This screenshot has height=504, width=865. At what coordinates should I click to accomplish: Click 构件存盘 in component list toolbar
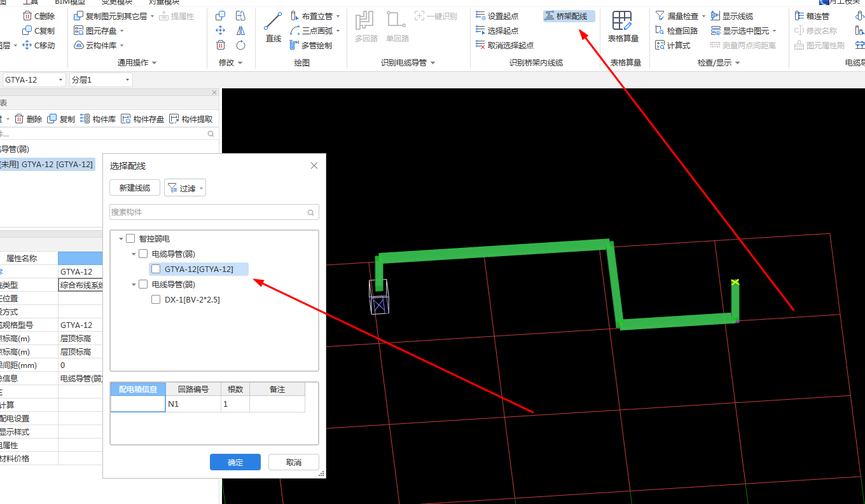(142, 119)
